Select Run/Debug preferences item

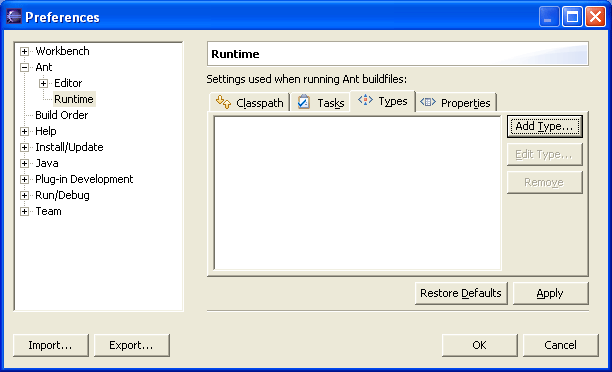click(62, 195)
